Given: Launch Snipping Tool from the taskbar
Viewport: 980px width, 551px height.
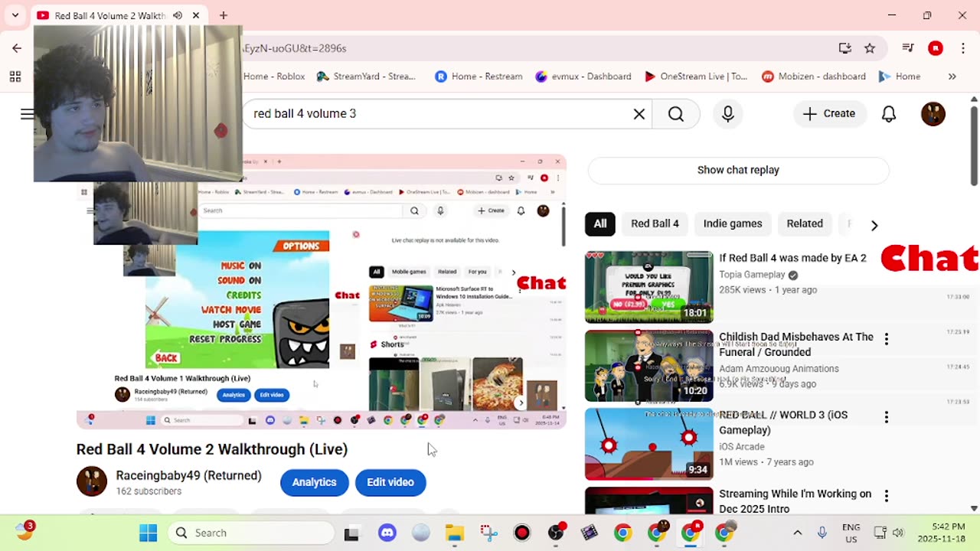Looking at the screenshot, I should click(488, 533).
